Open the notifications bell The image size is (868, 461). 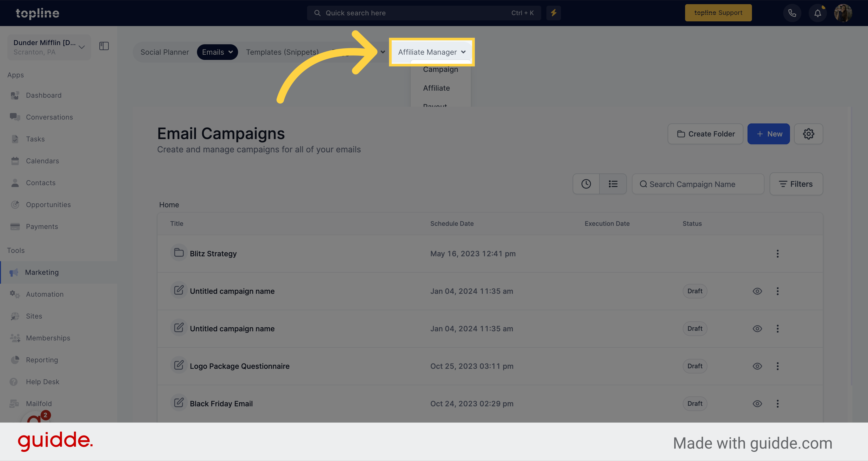818,13
